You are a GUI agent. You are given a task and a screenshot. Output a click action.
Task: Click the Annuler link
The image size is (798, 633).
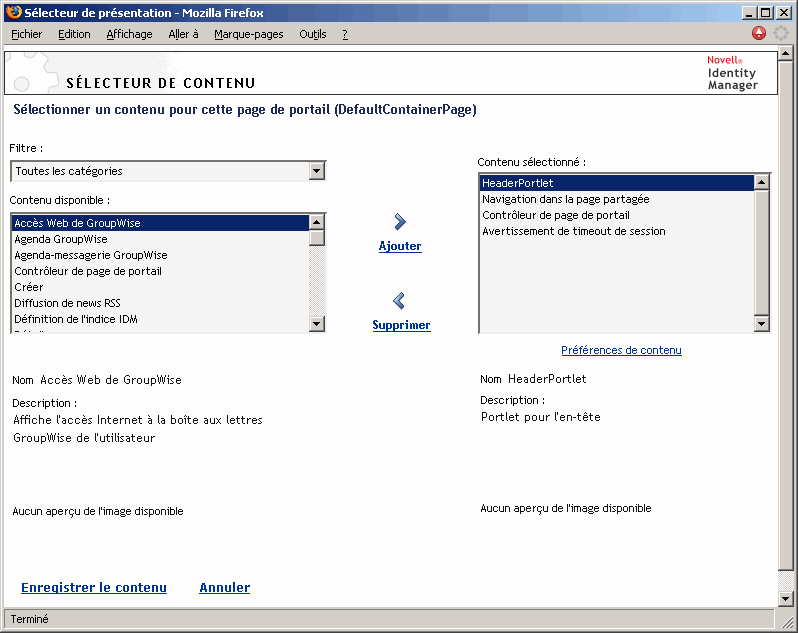point(224,587)
